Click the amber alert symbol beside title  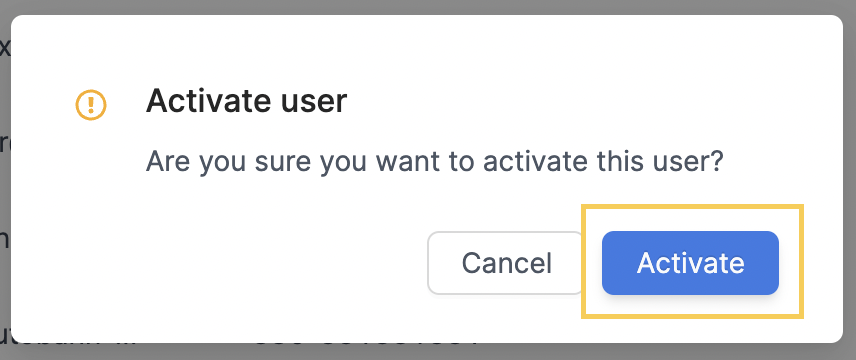point(91,104)
